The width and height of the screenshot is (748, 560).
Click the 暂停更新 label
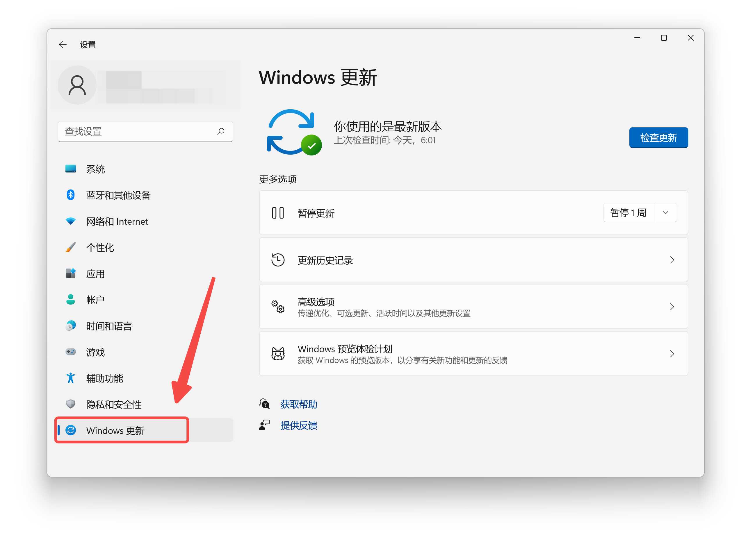click(316, 213)
